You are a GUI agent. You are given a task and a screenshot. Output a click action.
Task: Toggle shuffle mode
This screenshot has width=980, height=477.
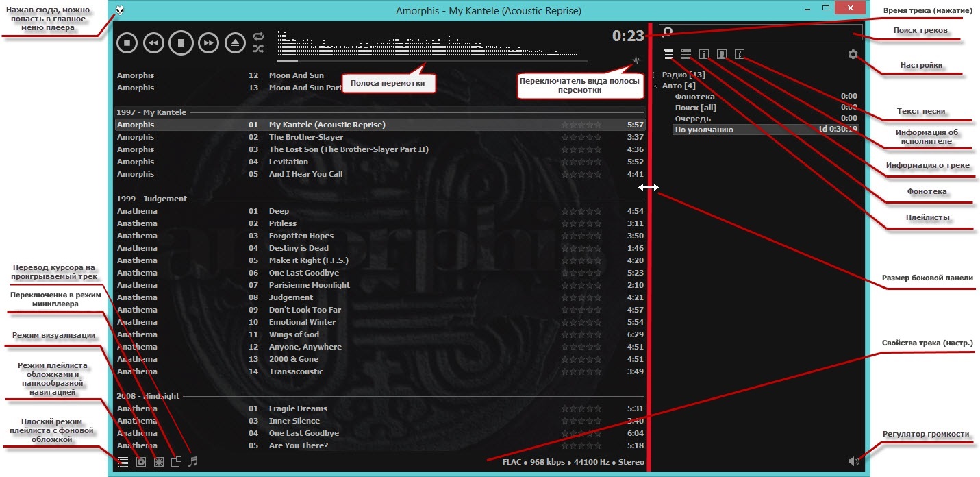click(x=258, y=49)
